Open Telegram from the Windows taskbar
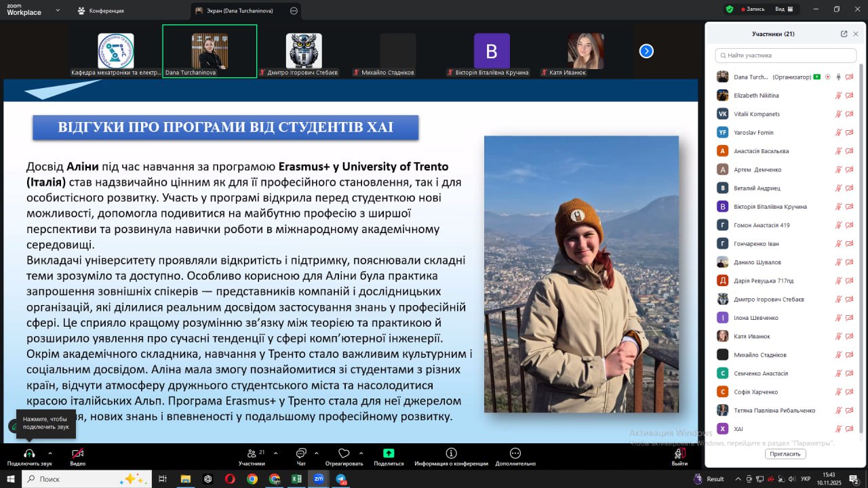 [x=341, y=479]
